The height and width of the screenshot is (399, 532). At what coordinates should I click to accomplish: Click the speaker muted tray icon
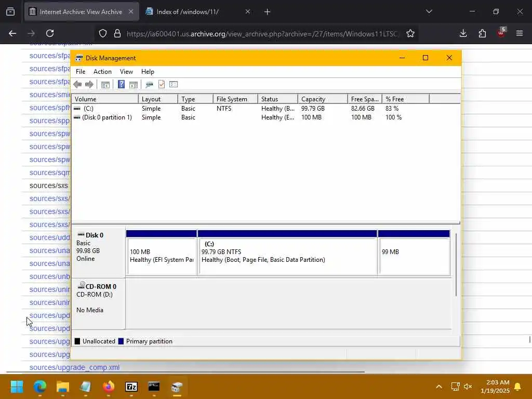(468, 387)
